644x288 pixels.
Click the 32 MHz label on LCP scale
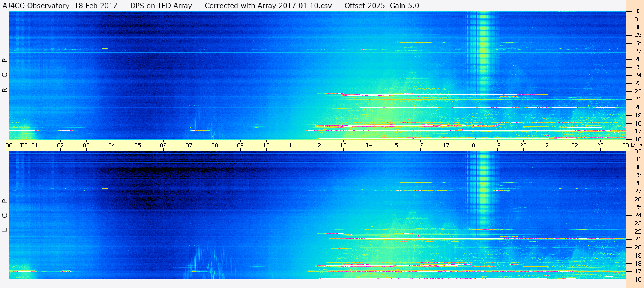click(638, 151)
